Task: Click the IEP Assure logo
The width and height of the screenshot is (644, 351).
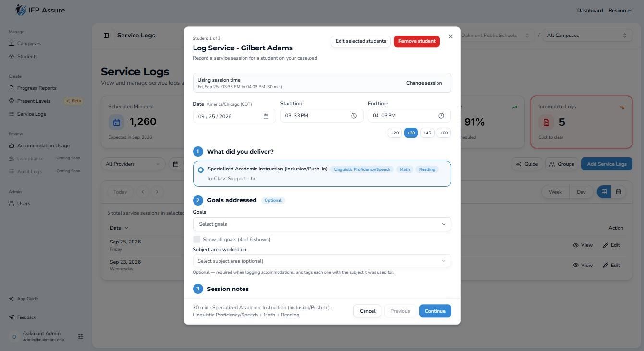Action: (40, 10)
